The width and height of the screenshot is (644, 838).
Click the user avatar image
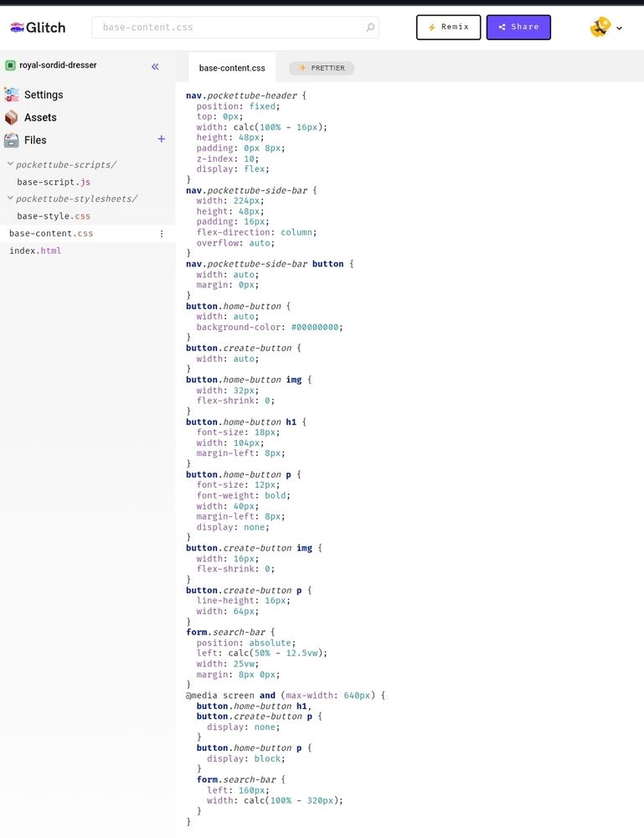pos(600,28)
